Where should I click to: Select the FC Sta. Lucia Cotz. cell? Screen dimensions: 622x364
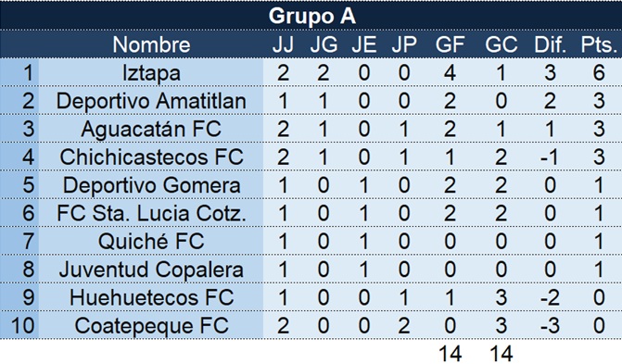[x=151, y=213]
